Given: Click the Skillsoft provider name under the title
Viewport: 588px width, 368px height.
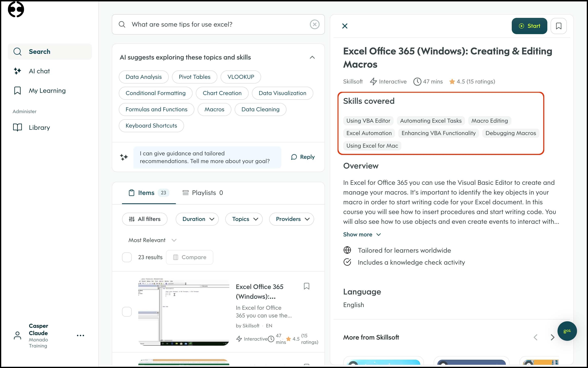Looking at the screenshot, I should pyautogui.click(x=353, y=81).
